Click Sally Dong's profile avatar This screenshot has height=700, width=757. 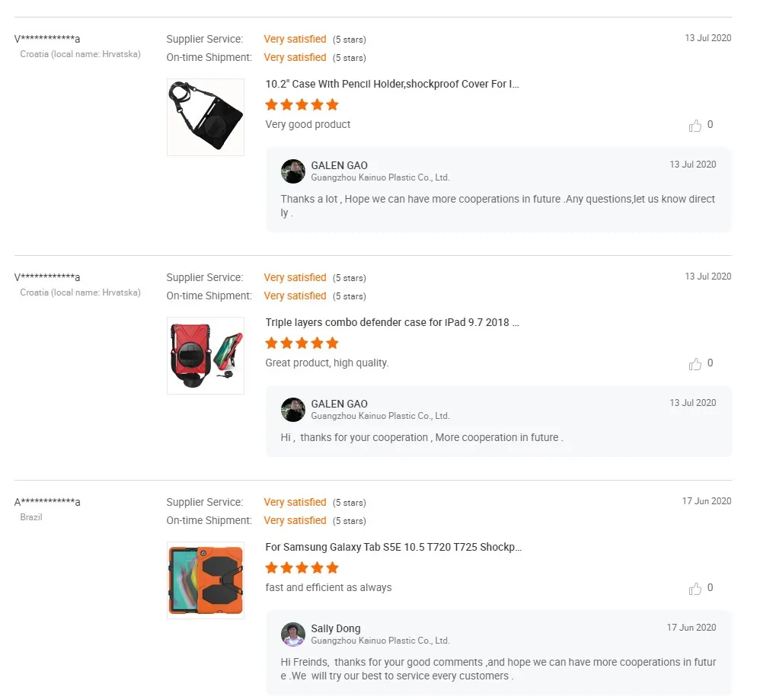coord(293,634)
